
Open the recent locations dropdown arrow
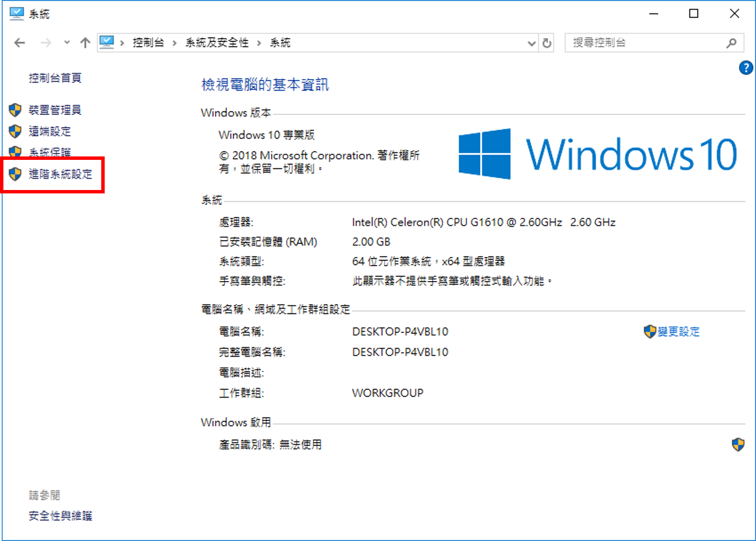pyautogui.click(x=67, y=43)
